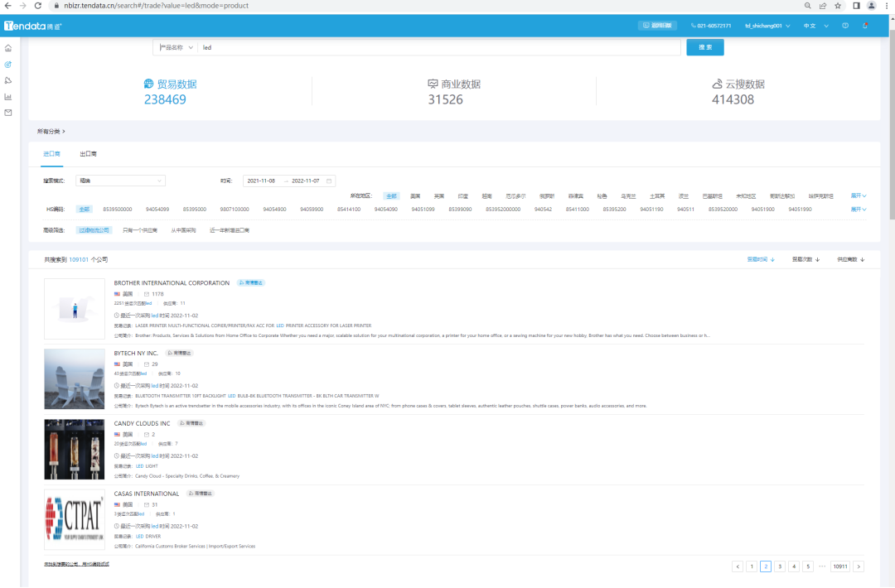Image resolution: width=895 pixels, height=588 pixels.
Task: Click the badge next to BROTHER INTERNATIONAL CORPORATION
Action: 250,283
